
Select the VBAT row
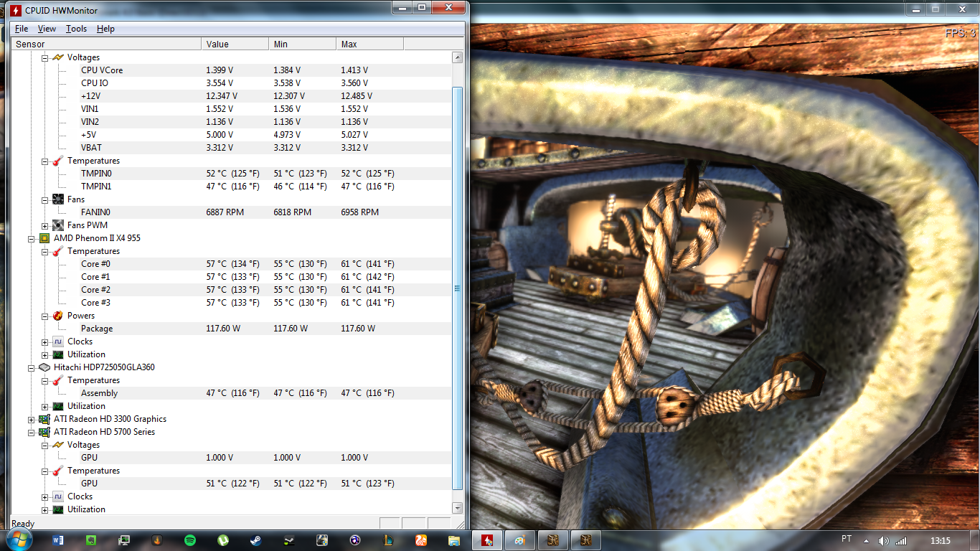click(265, 148)
